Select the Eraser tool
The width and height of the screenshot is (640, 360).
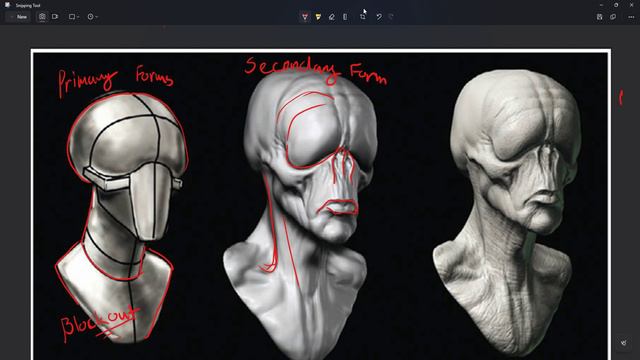tap(331, 17)
